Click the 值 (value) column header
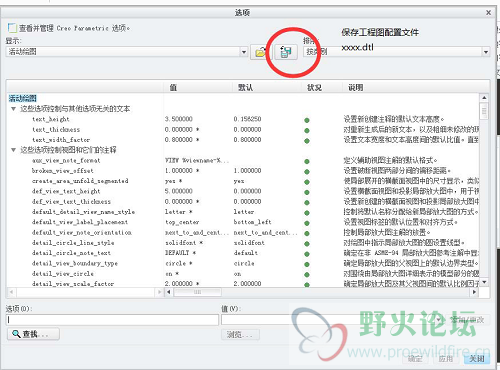This screenshot has height=370, width=500. [173, 88]
